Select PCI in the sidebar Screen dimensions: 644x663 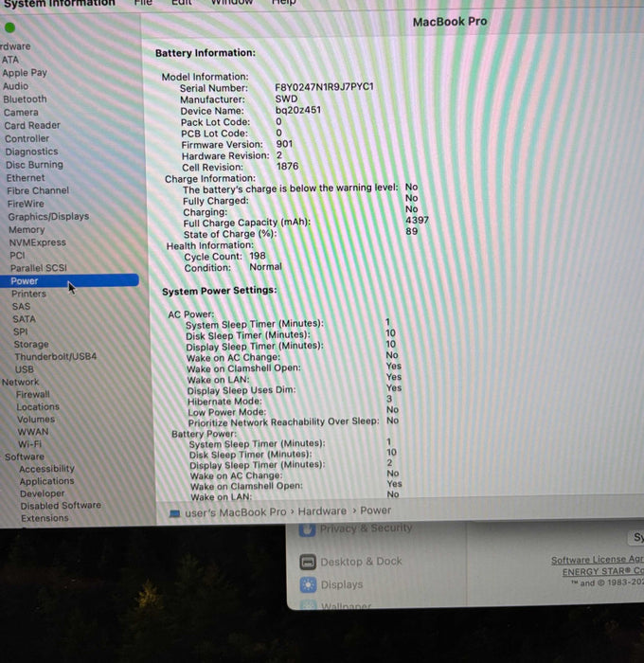17,256
